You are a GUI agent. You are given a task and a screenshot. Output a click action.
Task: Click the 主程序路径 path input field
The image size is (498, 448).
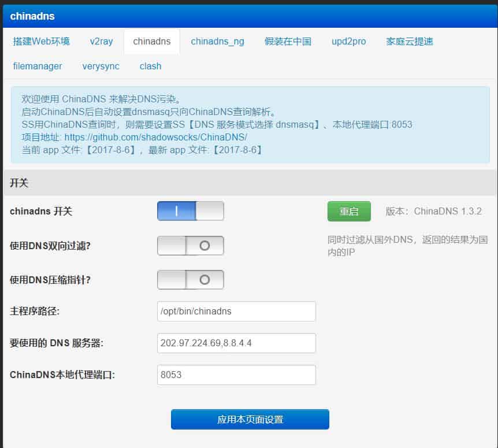click(236, 311)
